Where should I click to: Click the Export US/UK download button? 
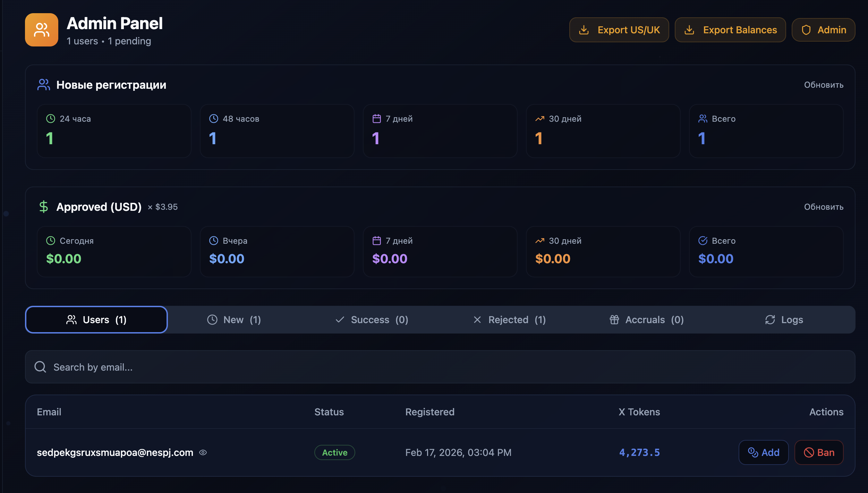pyautogui.click(x=619, y=30)
